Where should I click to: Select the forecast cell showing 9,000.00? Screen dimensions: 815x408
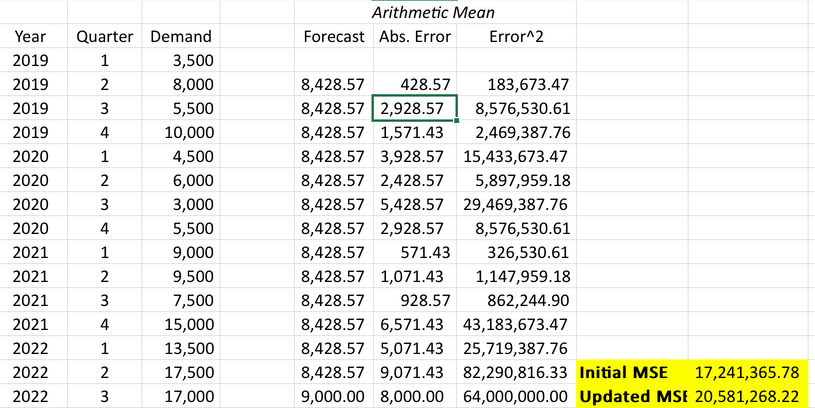click(x=334, y=395)
